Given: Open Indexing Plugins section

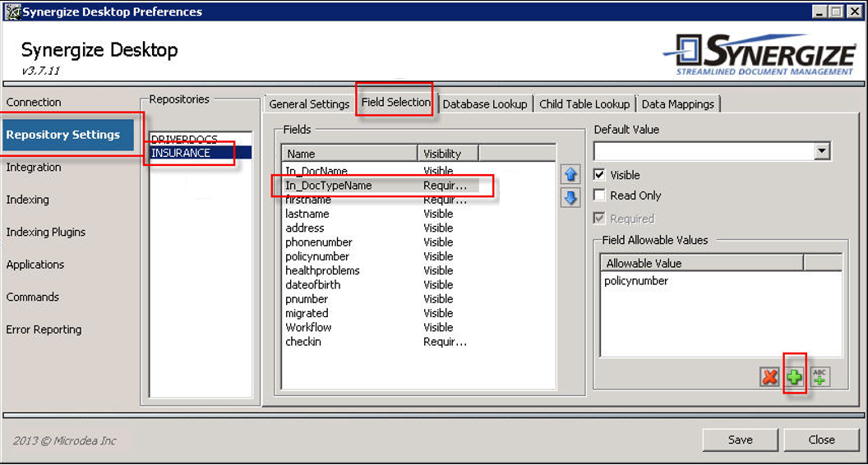Looking at the screenshot, I should pyautogui.click(x=46, y=232).
